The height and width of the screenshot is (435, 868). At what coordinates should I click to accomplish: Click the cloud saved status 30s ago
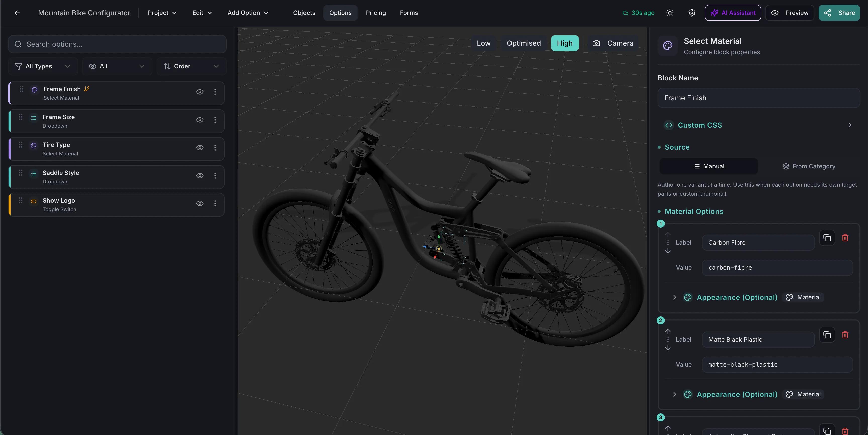pyautogui.click(x=638, y=13)
